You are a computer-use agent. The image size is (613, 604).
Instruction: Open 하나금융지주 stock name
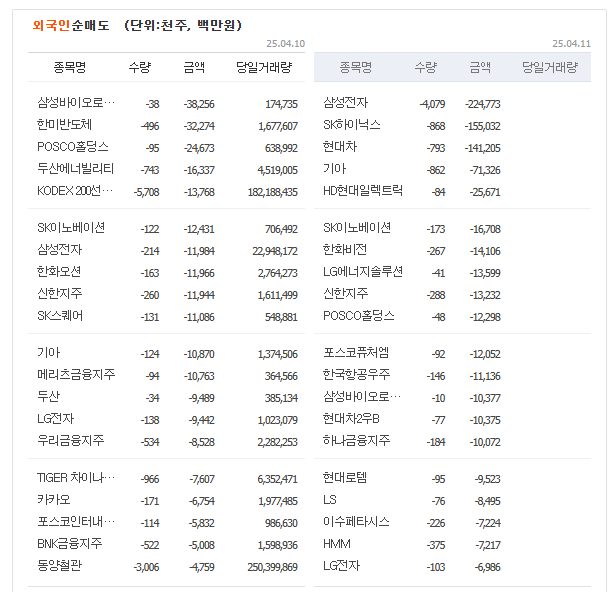tap(357, 441)
